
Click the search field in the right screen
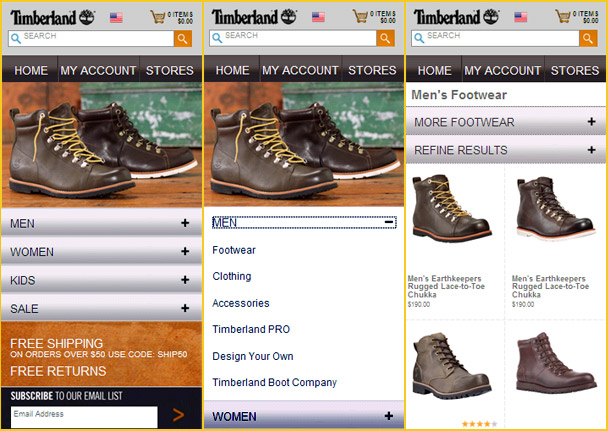click(495, 38)
